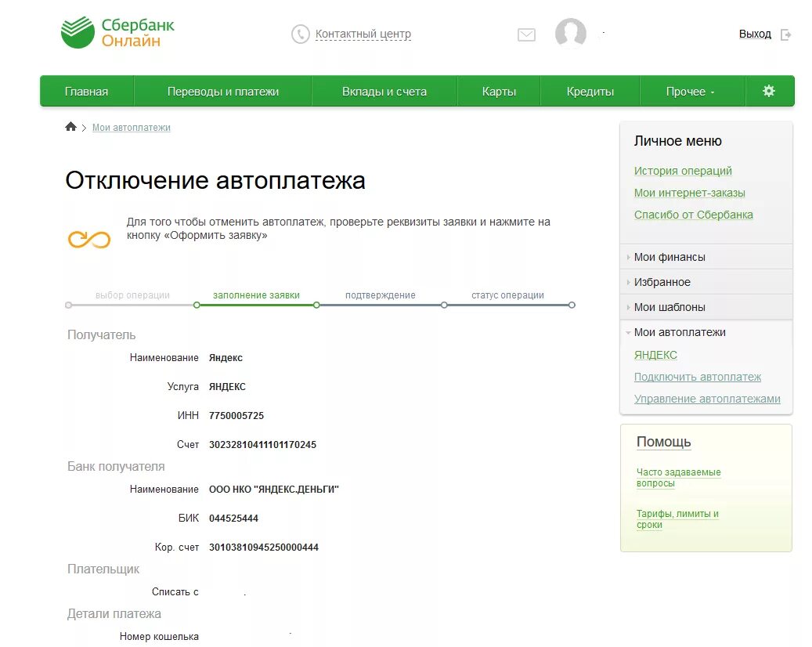The width and height of the screenshot is (812, 647).
Task: Expand the Мои финансы section
Action: point(706,257)
